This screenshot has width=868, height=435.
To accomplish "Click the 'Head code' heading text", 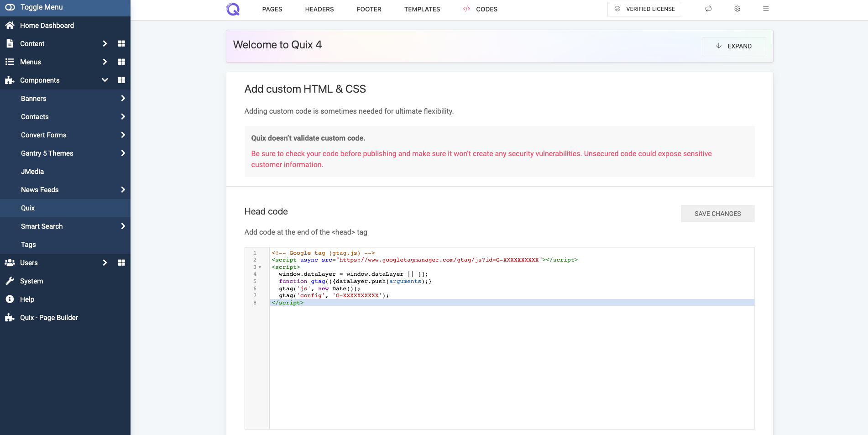I will click(266, 211).
